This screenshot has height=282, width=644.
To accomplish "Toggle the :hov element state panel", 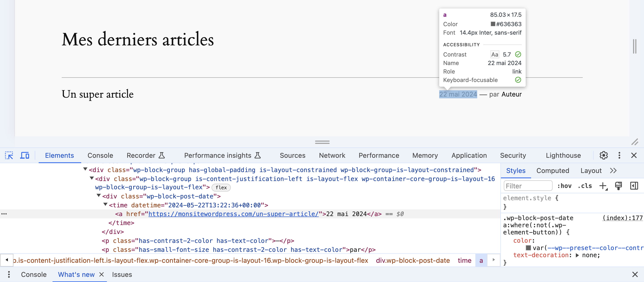I will pyautogui.click(x=564, y=186).
